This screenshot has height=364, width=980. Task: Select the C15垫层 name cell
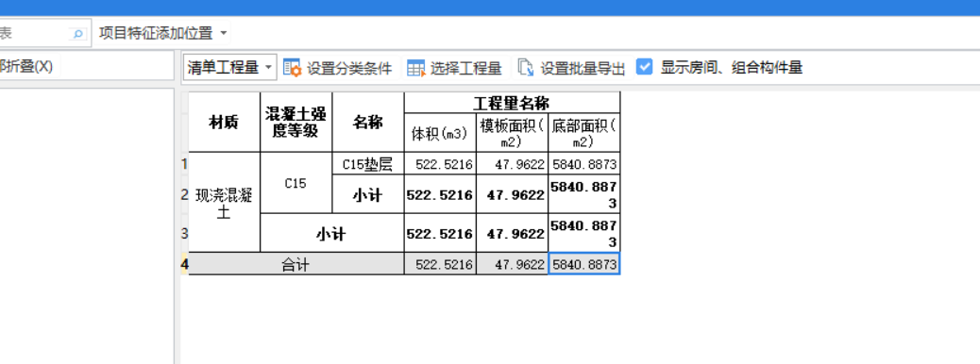pyautogui.click(x=368, y=164)
